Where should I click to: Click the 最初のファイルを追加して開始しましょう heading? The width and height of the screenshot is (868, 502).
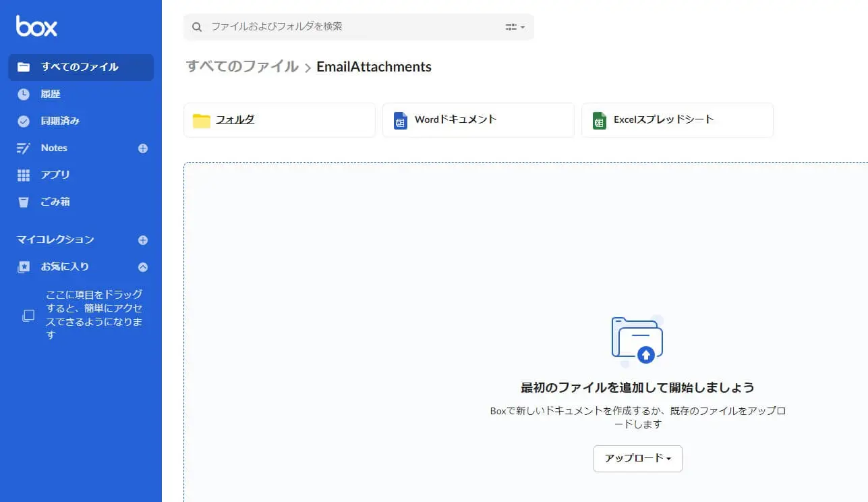tap(637, 387)
